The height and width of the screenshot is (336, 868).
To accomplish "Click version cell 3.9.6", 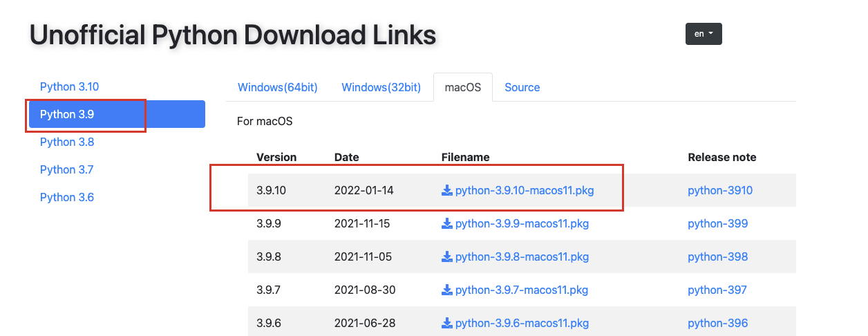I will tap(268, 323).
